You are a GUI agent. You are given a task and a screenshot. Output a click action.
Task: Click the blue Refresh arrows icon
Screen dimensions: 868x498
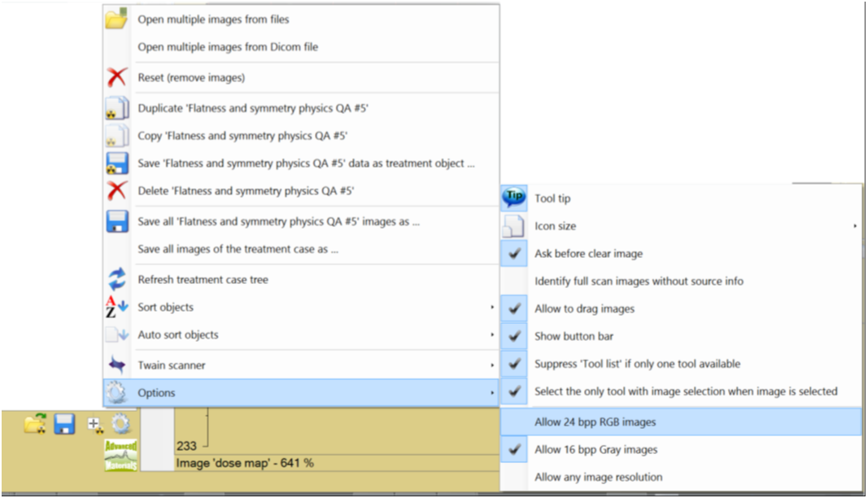[117, 279]
